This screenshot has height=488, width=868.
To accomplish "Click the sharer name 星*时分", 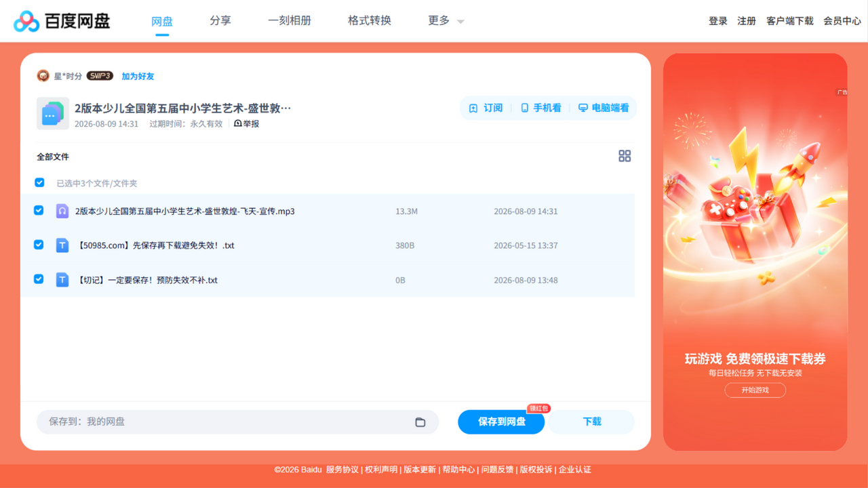I will tap(68, 76).
